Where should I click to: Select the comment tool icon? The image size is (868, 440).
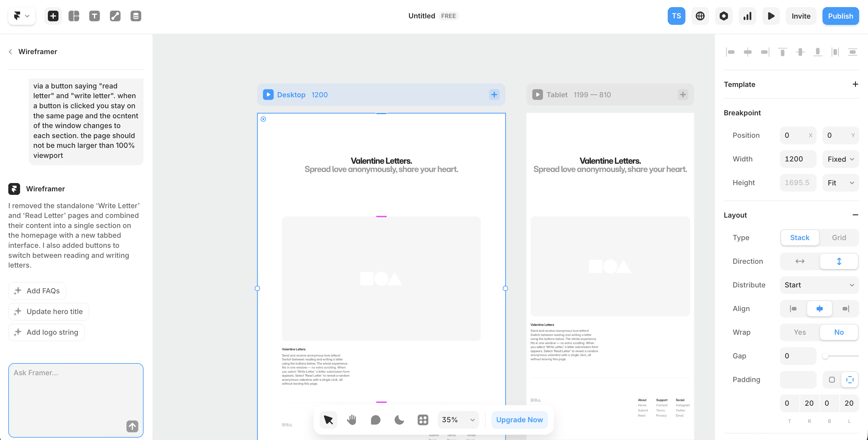coord(376,420)
